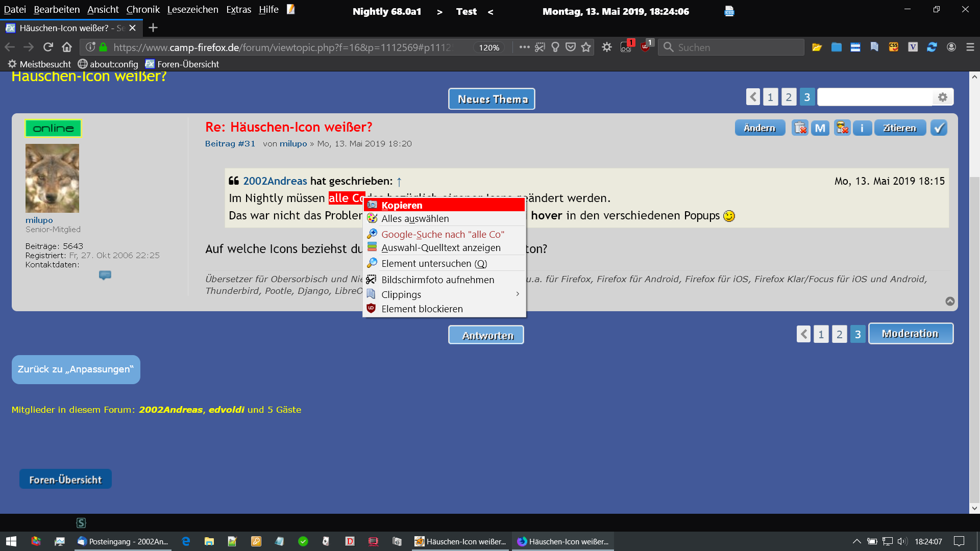Expand the page actions three-dots menu

coord(524,47)
